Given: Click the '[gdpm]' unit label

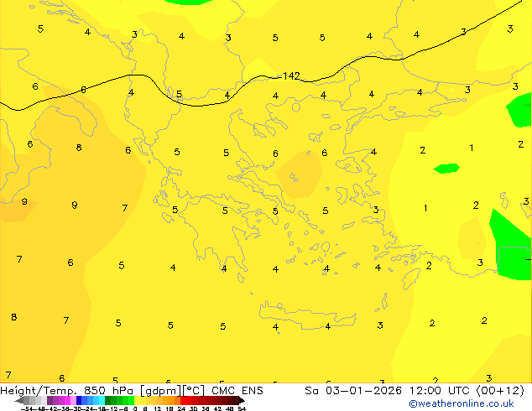Looking at the screenshot, I should [x=161, y=391].
